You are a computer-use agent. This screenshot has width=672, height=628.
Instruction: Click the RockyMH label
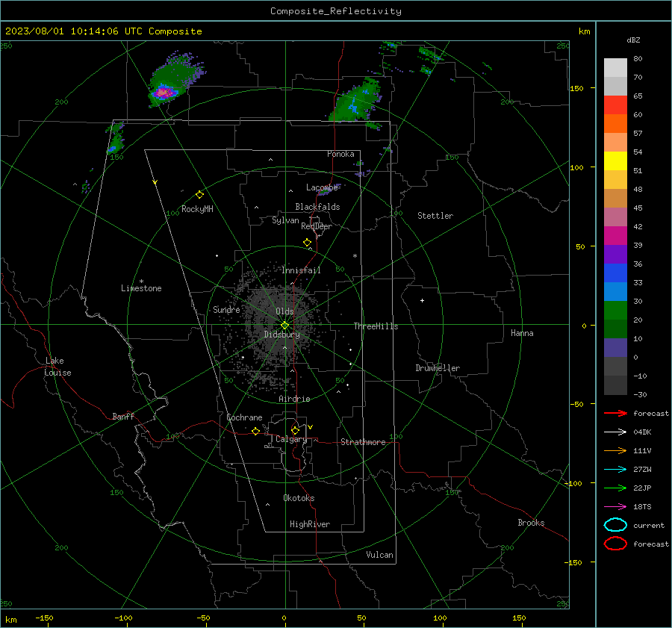(x=197, y=209)
